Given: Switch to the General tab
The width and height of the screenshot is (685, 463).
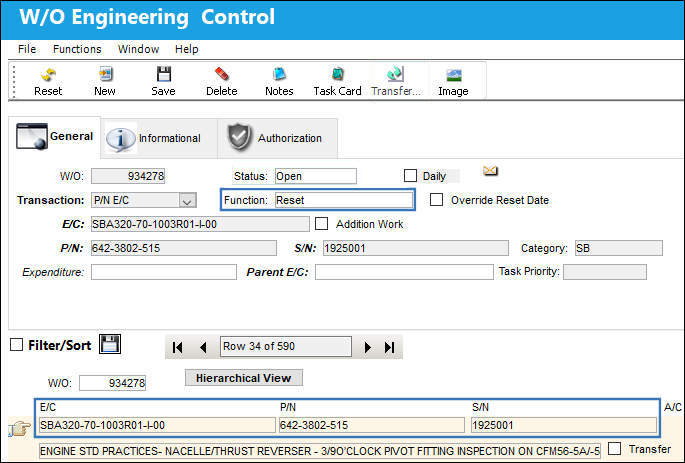Looking at the screenshot, I should (x=55, y=137).
